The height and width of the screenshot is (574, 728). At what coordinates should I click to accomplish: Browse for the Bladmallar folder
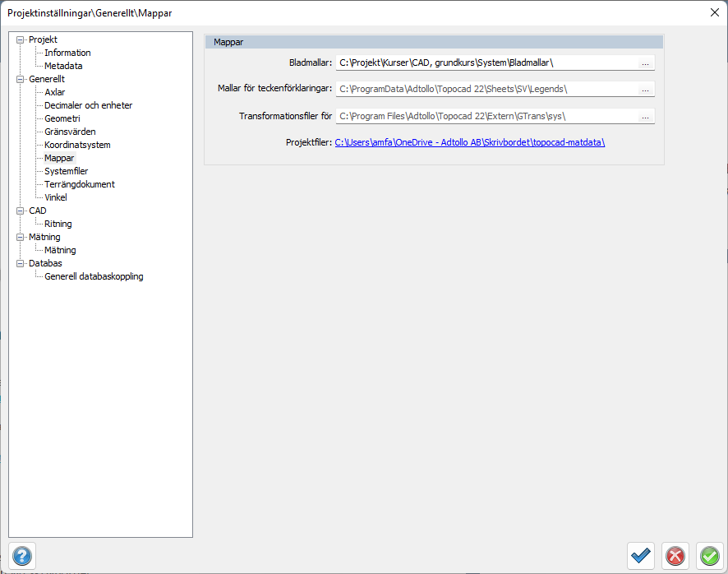click(646, 62)
